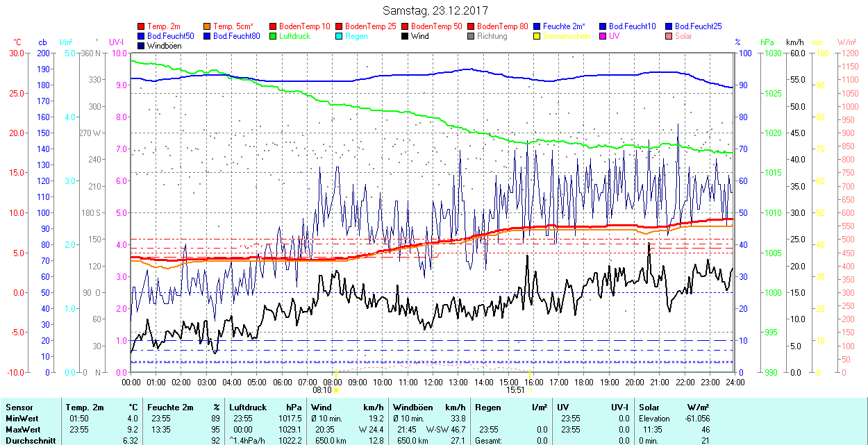Click the red Temp. 2m legend swatch

click(x=142, y=26)
